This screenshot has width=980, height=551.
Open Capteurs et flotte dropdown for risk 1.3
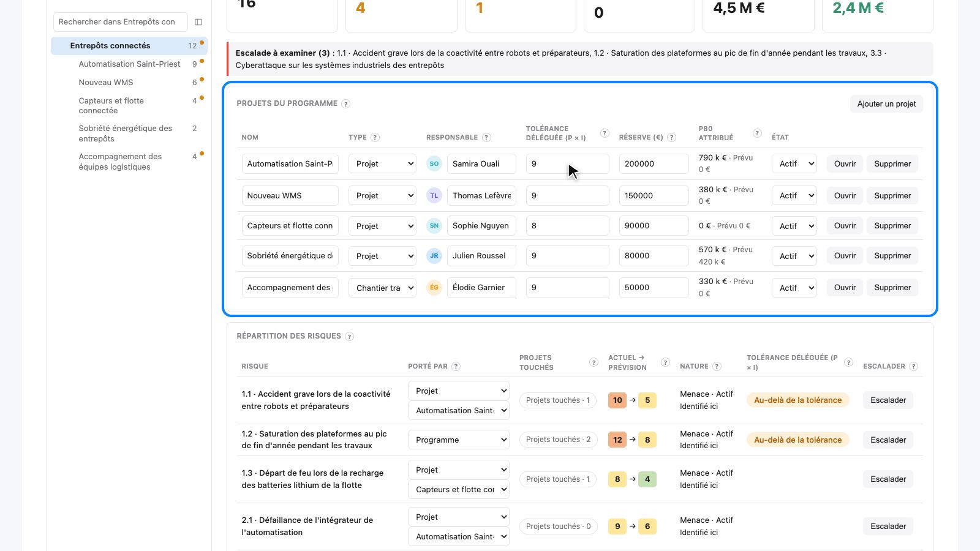coord(459,490)
